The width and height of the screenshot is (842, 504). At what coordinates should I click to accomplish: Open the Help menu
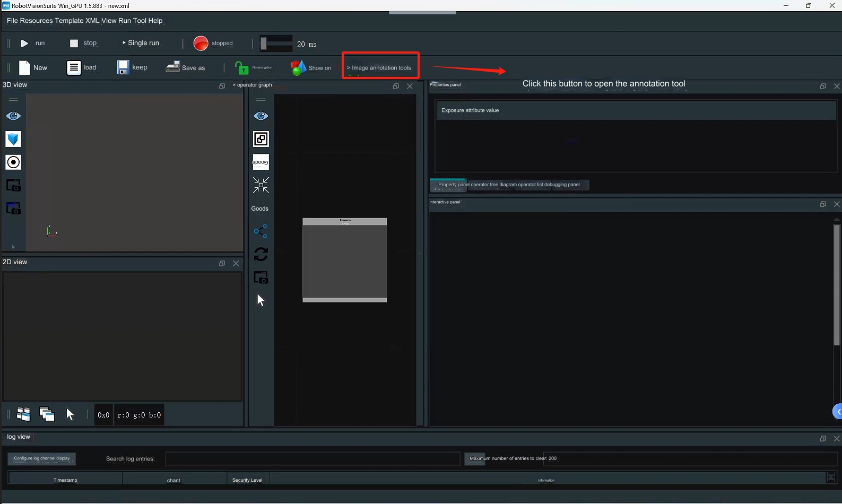click(x=155, y=21)
